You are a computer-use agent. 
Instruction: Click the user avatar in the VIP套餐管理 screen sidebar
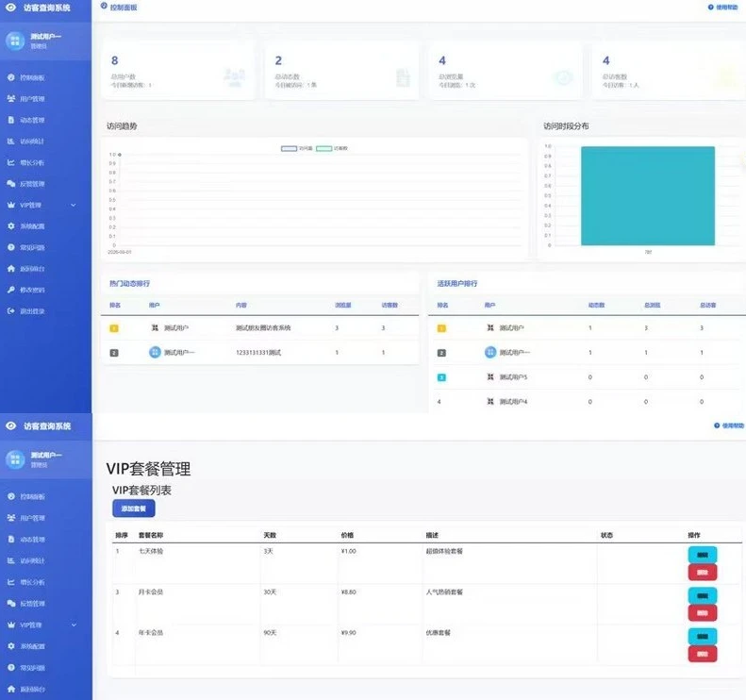click(x=15, y=459)
